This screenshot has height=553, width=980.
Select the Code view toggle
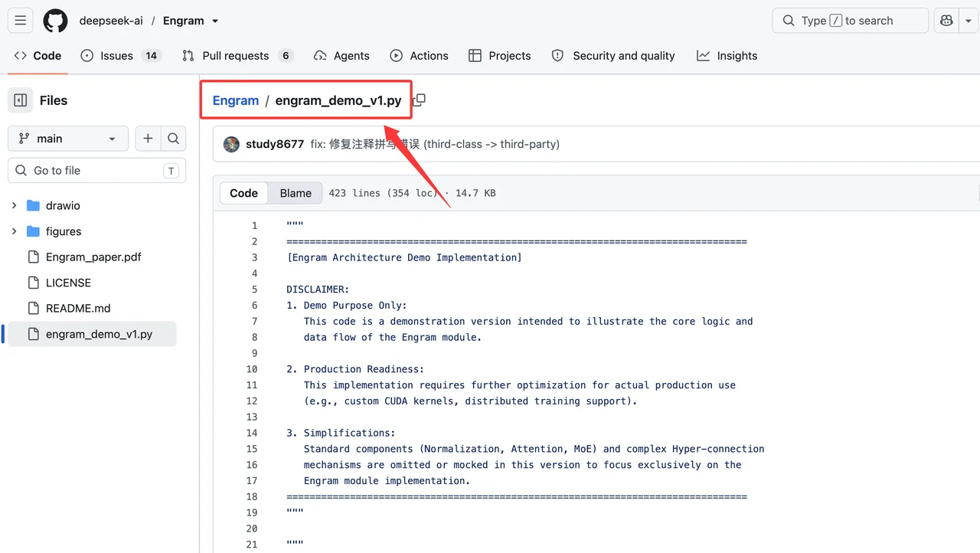tap(243, 193)
